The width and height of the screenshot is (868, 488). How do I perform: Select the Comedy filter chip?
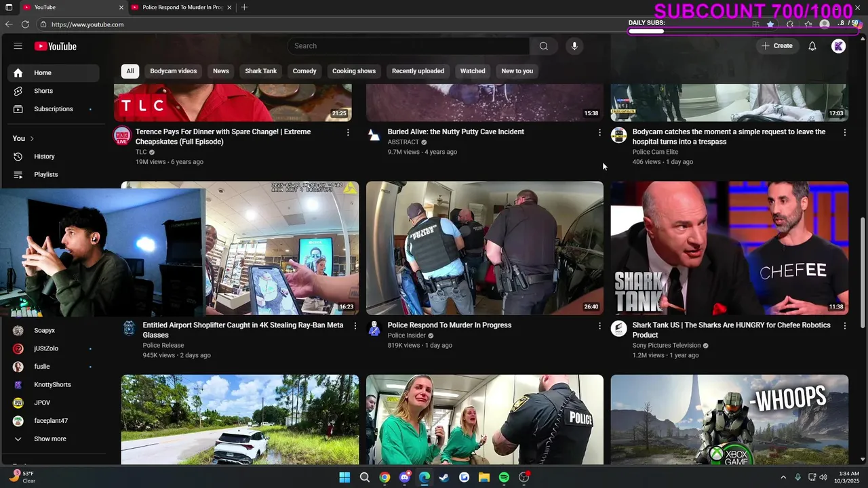[x=304, y=71]
